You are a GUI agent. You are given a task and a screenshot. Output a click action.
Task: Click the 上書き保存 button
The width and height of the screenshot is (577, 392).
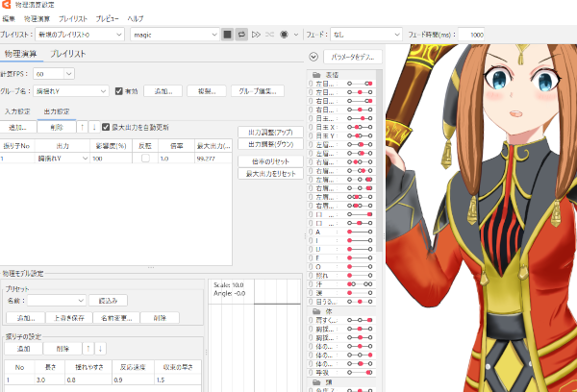[x=69, y=318]
